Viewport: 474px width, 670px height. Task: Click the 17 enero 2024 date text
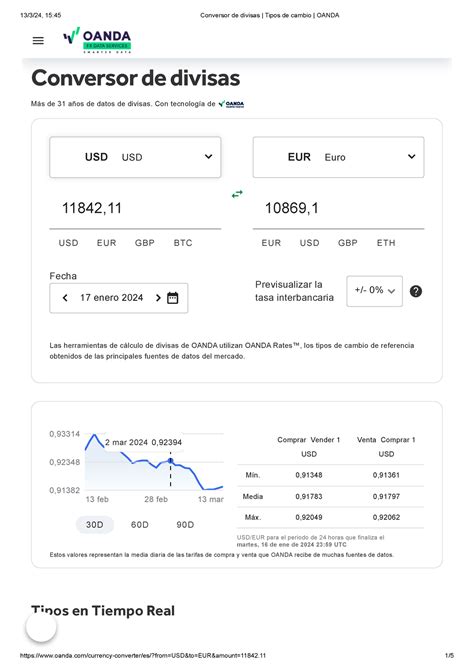point(112,297)
